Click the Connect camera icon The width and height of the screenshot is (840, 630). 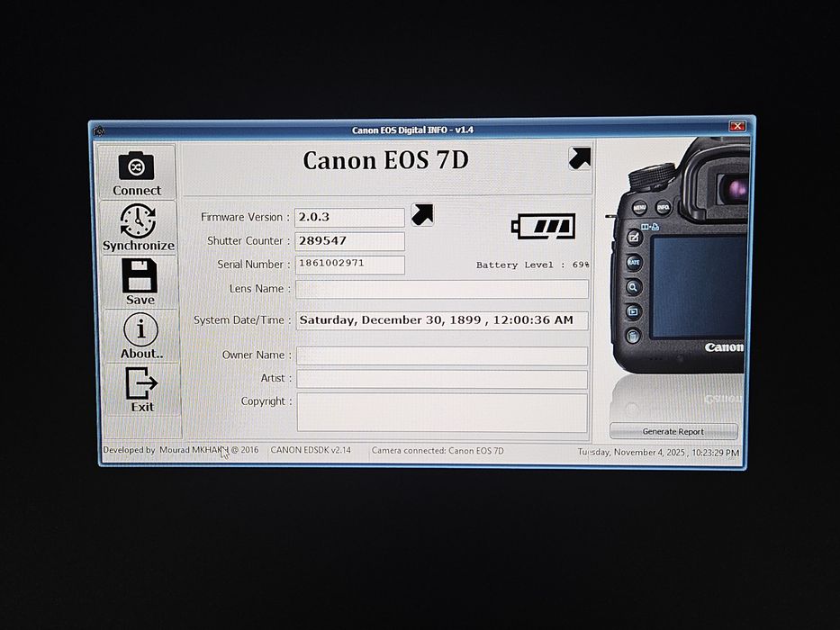pos(136,166)
